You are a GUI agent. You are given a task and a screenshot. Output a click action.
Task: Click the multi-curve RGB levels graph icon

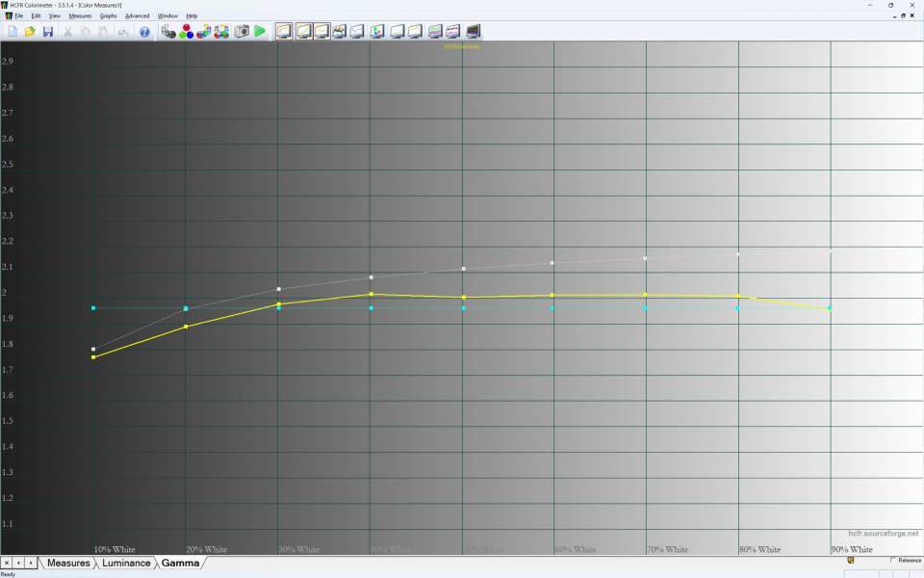point(340,31)
